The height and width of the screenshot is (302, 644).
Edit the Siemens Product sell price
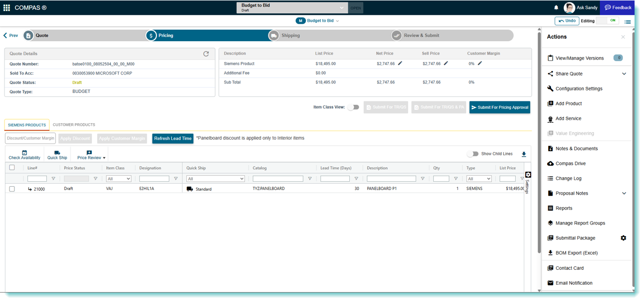click(x=446, y=63)
